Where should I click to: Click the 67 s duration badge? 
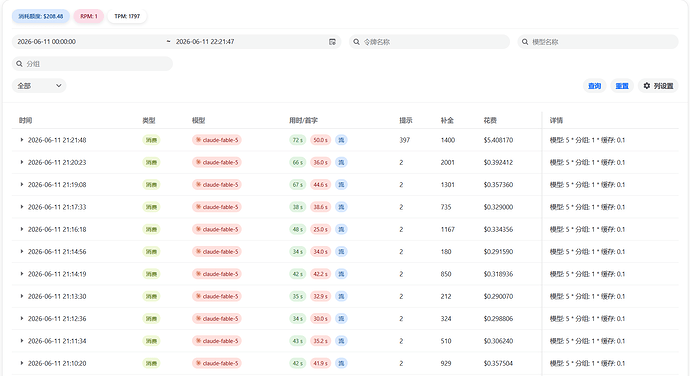coord(298,184)
